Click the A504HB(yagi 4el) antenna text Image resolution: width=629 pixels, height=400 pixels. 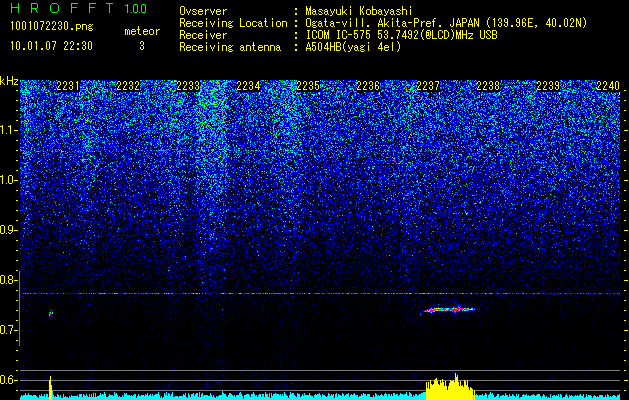(353, 47)
